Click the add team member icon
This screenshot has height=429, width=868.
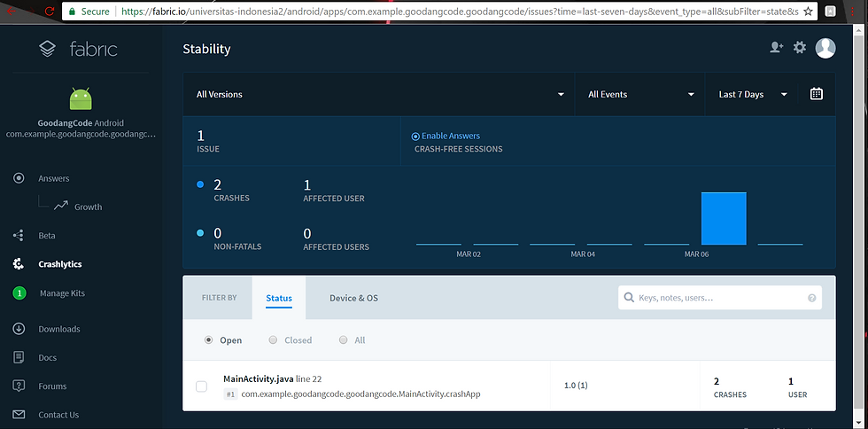click(777, 48)
